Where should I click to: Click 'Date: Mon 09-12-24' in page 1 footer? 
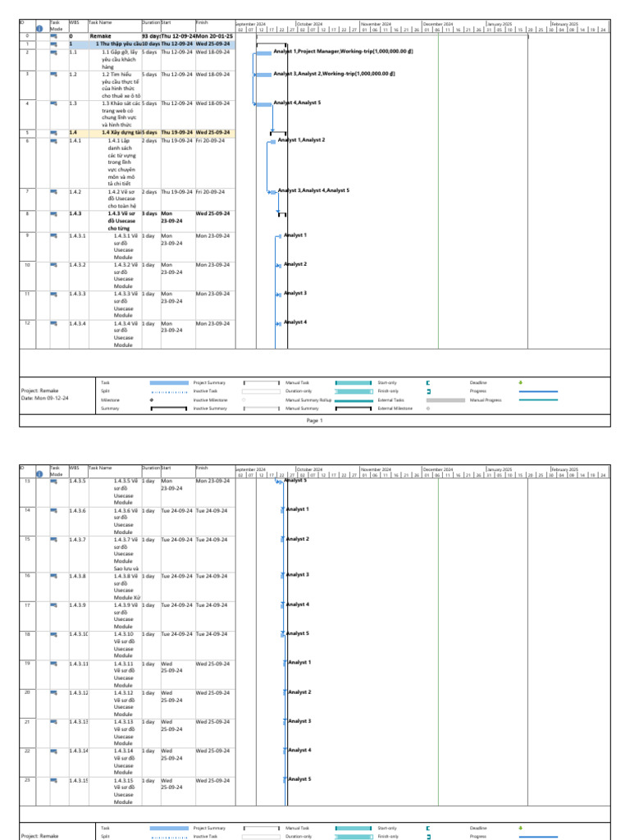(x=44, y=398)
